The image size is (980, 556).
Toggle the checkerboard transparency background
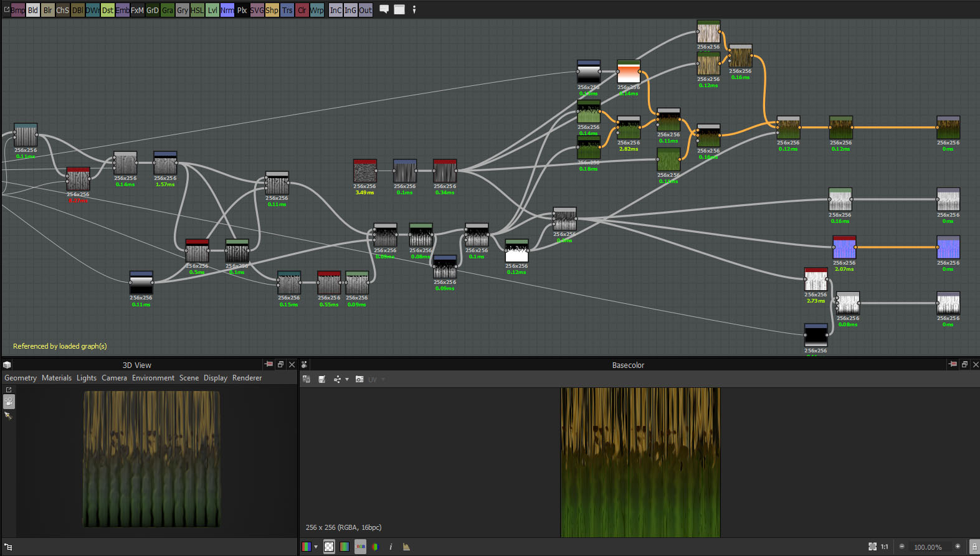point(329,547)
